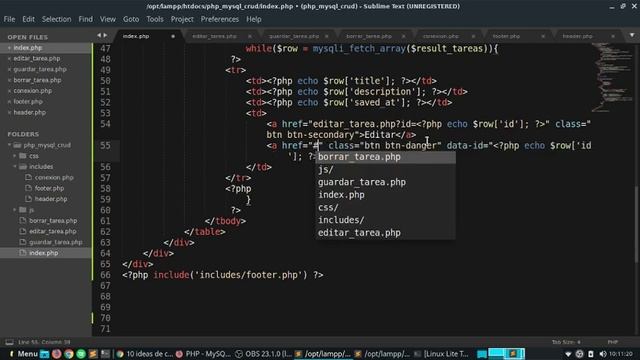Screen dimensions: 640x360
Task: Choose js/ from autocomplete list
Action: tap(385, 170)
